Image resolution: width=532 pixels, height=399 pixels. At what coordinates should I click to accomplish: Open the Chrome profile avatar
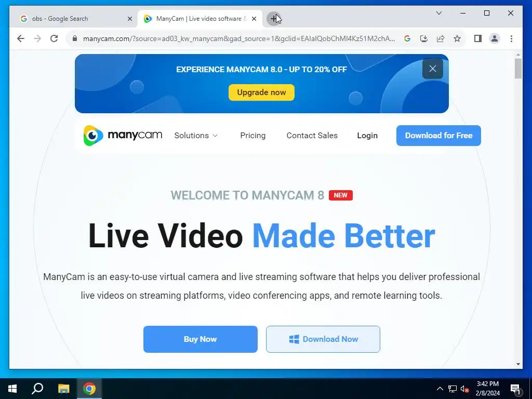(x=495, y=38)
